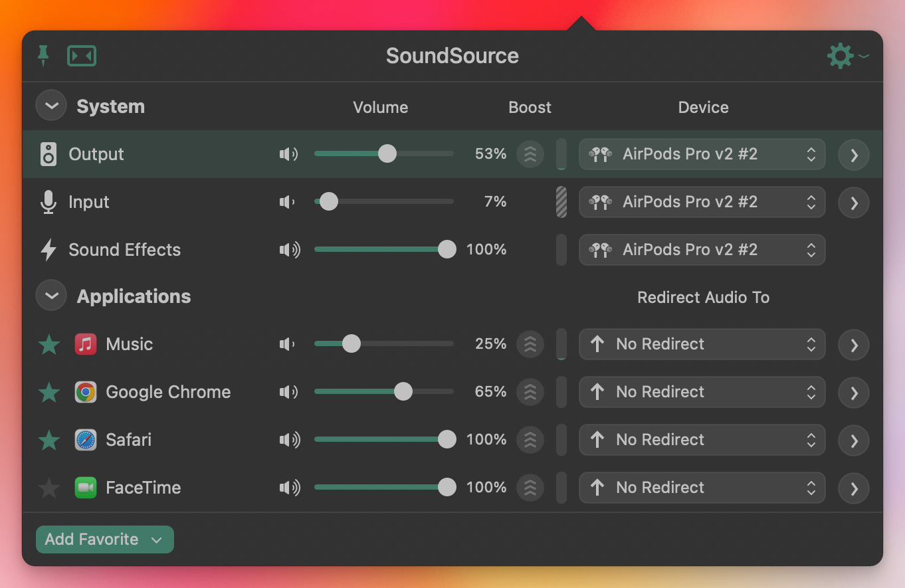Favorite FaceTime with its gray star
This screenshot has width=905, height=588.
49,488
